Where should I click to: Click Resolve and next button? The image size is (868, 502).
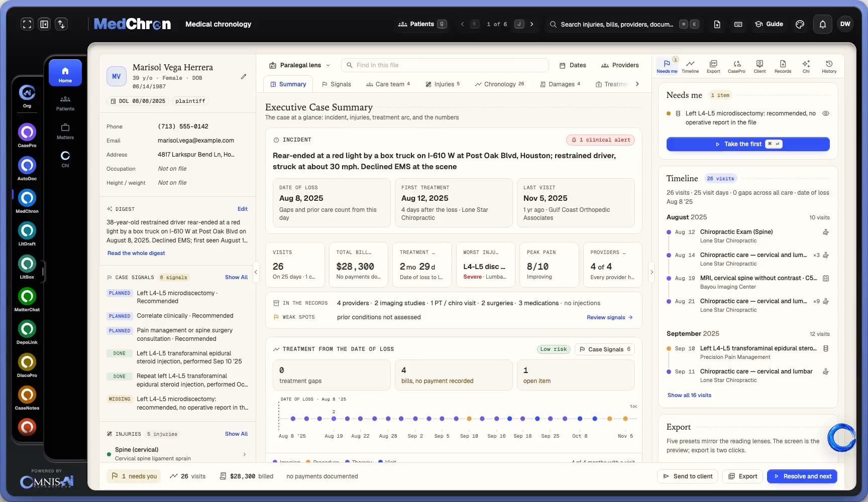tap(802, 476)
